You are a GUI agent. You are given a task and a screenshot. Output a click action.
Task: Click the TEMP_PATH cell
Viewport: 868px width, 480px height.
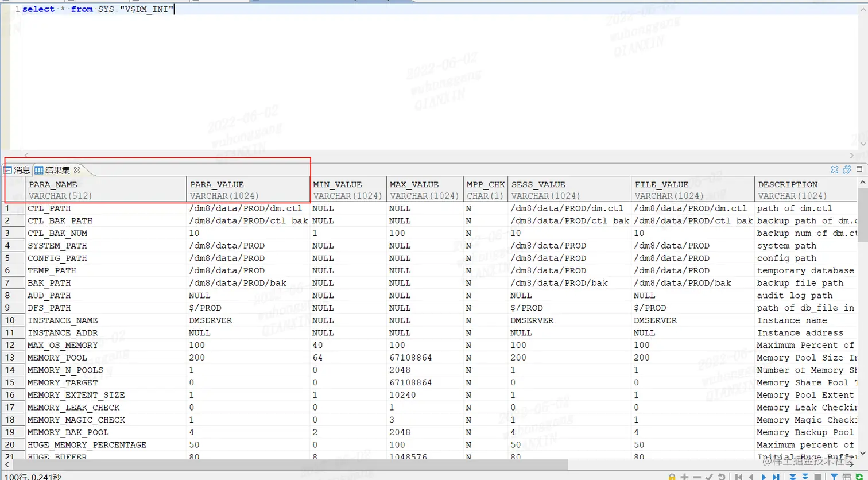[x=106, y=270]
